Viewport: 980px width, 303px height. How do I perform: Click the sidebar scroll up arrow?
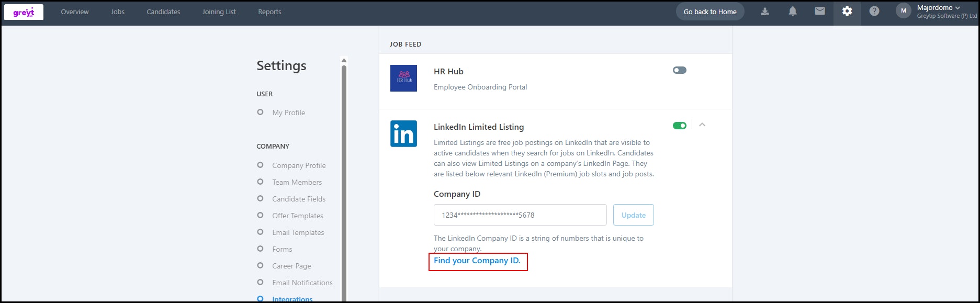[x=344, y=60]
